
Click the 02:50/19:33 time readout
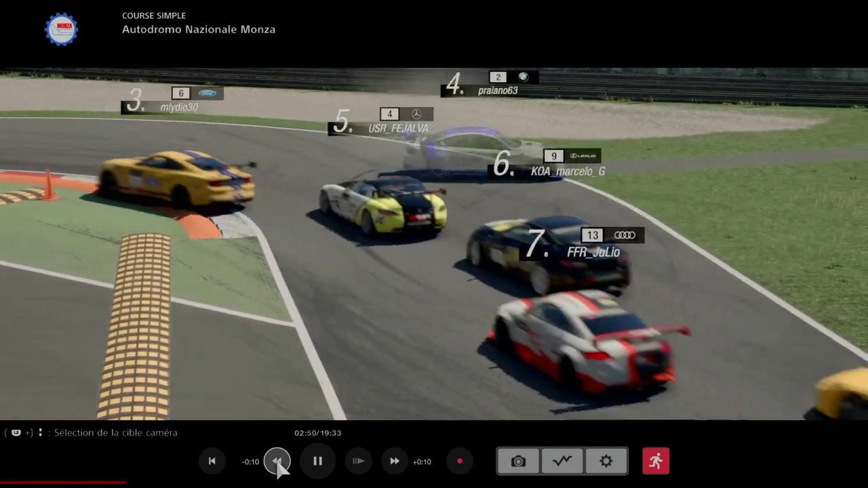(317, 432)
